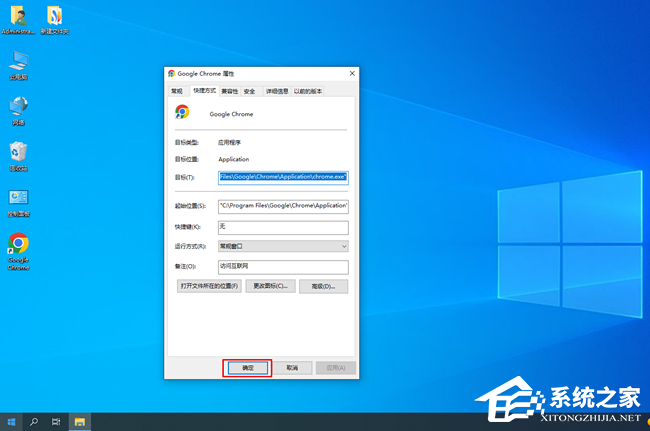Click 打开文件所在的位置 button

click(x=209, y=286)
